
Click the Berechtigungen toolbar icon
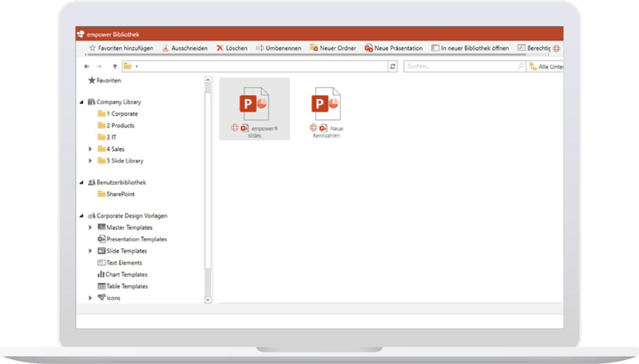point(522,48)
